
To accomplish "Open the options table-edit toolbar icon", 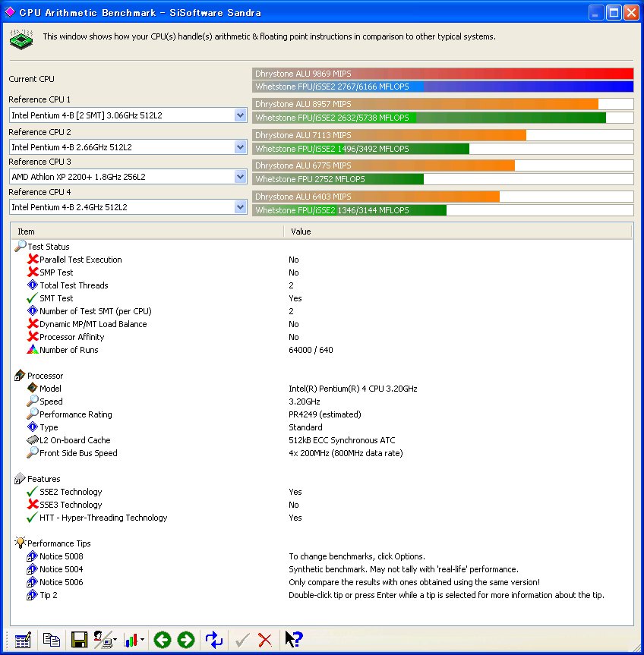I will 23,640.
